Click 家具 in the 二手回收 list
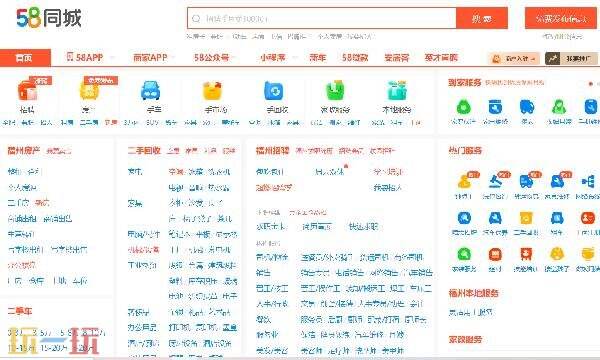The height and width of the screenshot is (360, 600). click(135, 203)
